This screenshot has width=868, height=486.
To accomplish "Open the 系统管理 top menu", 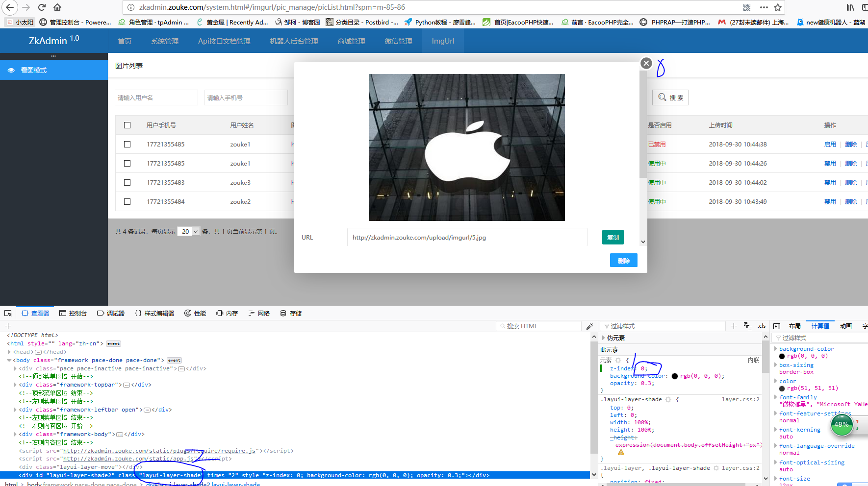I will pos(165,41).
